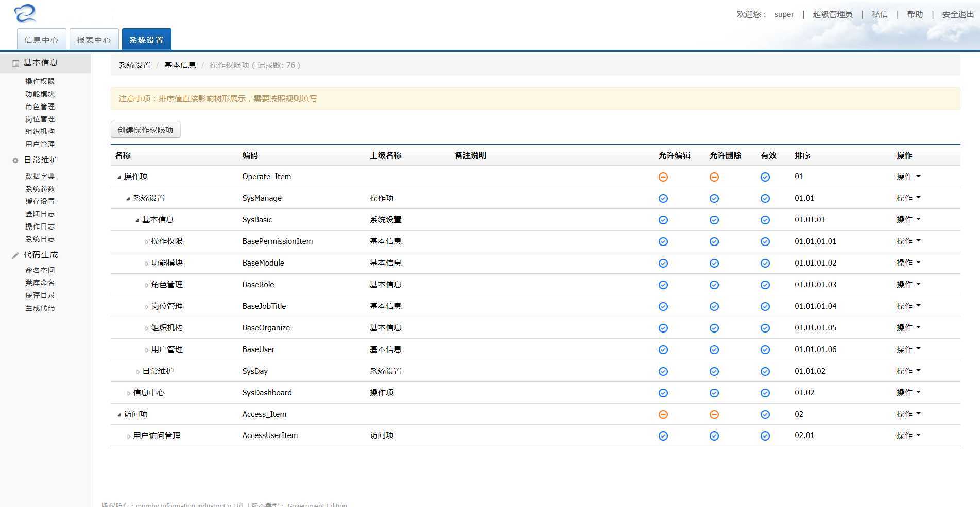This screenshot has height=507, width=980.
Task: Click 允许删除 check in SysBasic row
Action: click(x=714, y=220)
